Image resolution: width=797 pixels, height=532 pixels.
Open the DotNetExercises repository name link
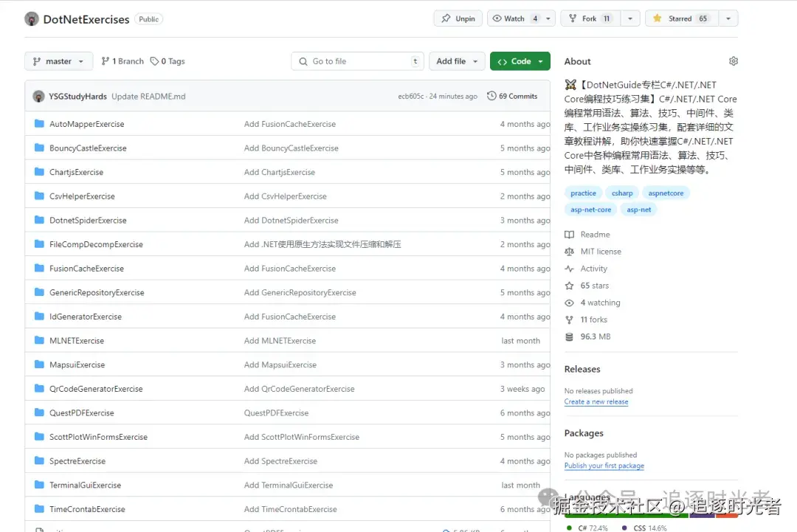point(86,19)
